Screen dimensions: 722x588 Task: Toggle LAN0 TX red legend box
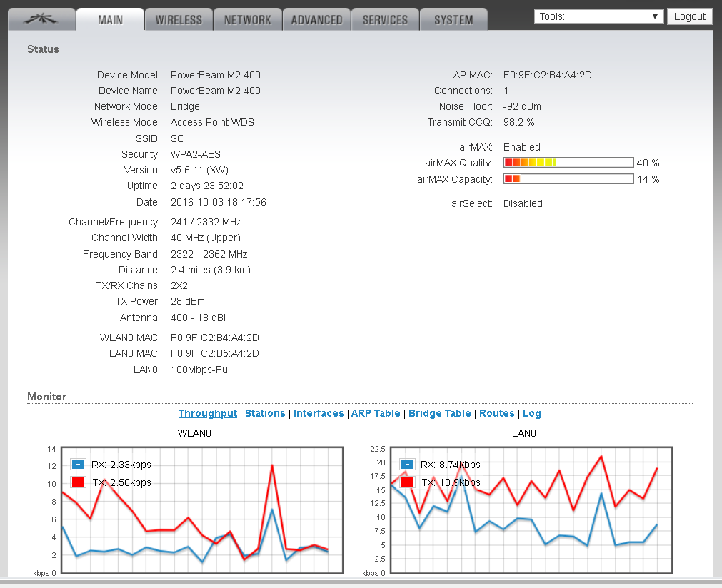pyautogui.click(x=408, y=482)
